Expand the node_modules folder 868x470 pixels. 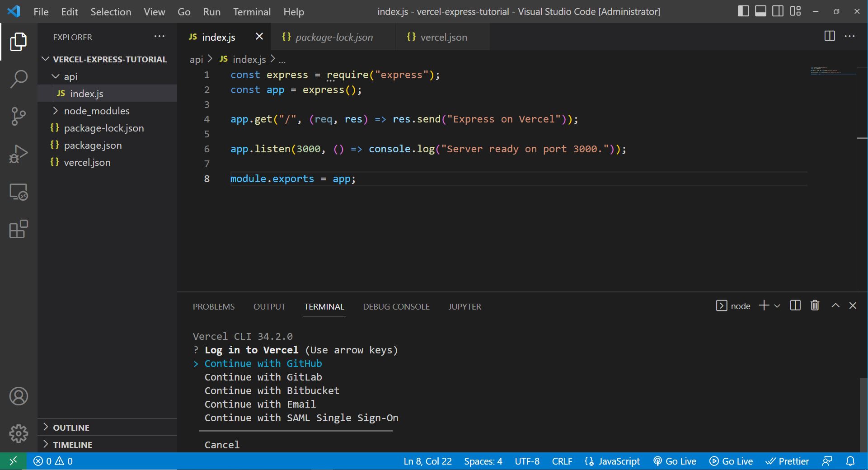[x=107, y=111]
